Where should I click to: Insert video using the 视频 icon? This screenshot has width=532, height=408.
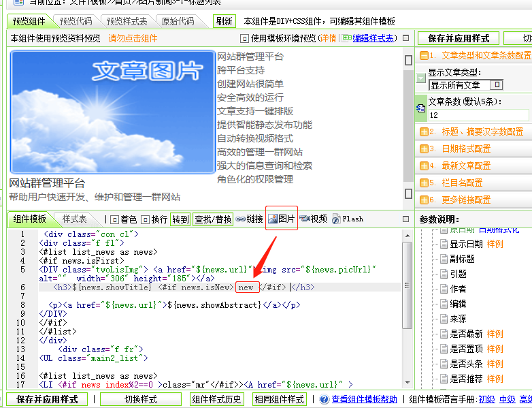[314, 219]
